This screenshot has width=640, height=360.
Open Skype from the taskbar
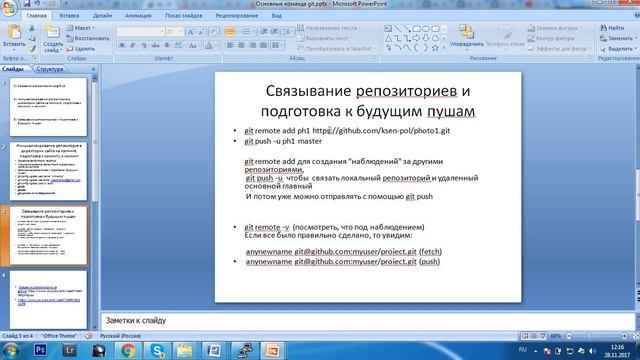point(157,350)
